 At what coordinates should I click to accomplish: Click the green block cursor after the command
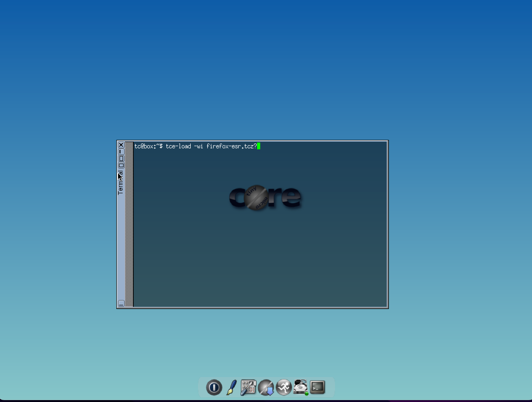[258, 146]
